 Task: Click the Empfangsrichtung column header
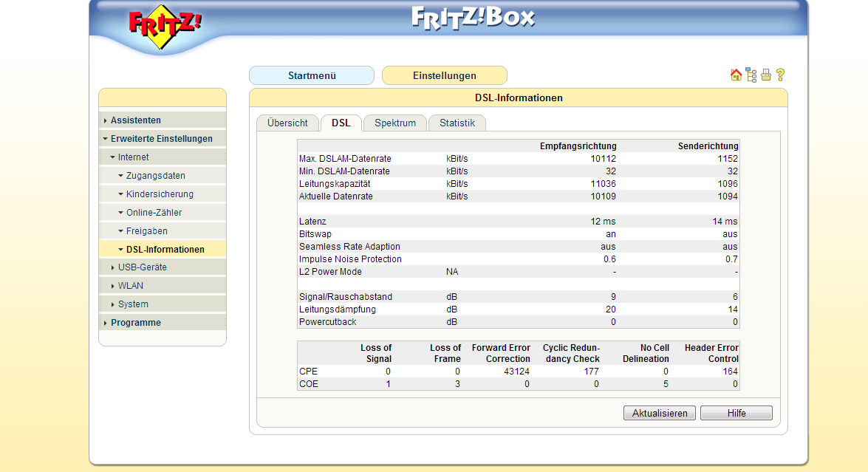coord(578,146)
